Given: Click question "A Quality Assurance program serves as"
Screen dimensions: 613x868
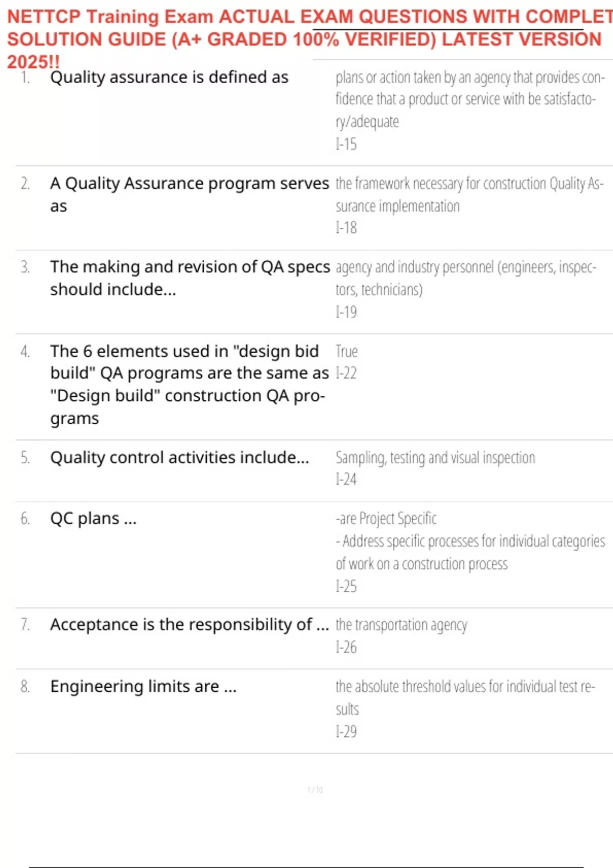Looking at the screenshot, I should [189, 194].
